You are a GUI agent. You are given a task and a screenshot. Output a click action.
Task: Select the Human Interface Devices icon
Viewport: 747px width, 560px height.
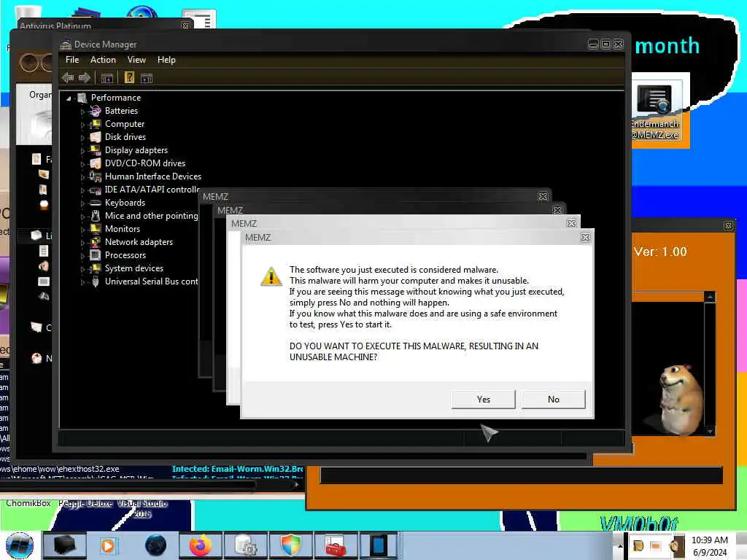pos(96,176)
